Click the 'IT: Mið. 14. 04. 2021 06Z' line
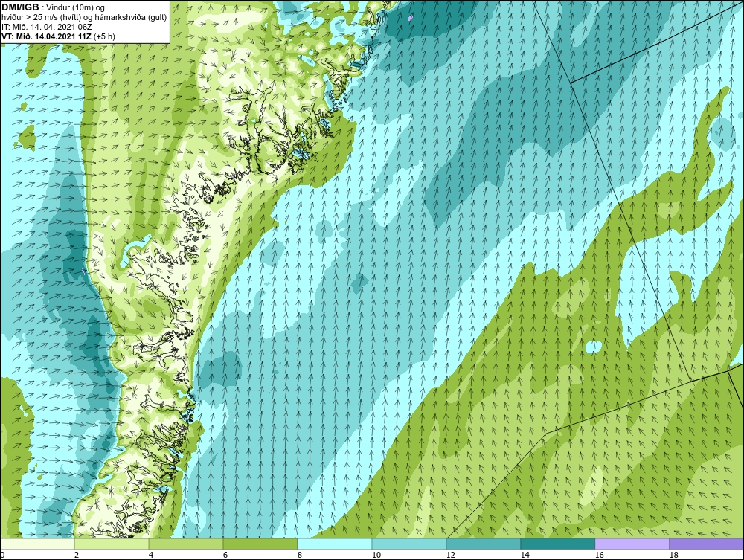This screenshot has height=560, width=744. click(47, 27)
